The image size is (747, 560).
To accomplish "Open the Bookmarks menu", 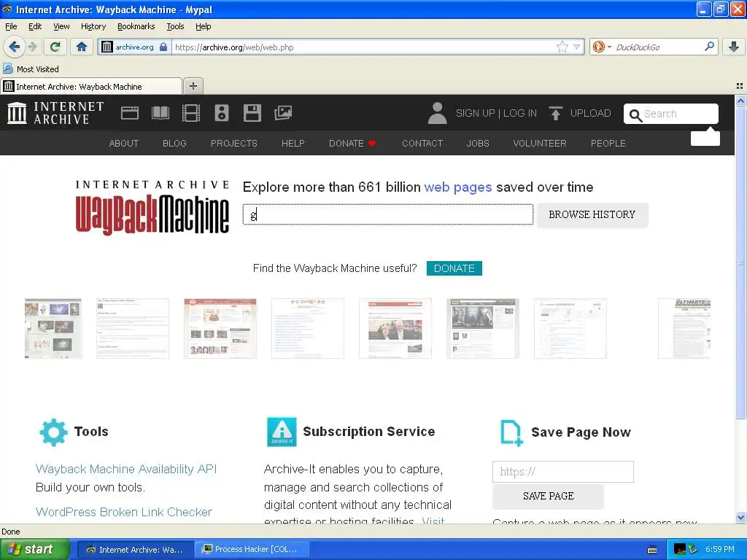I will pos(136,26).
